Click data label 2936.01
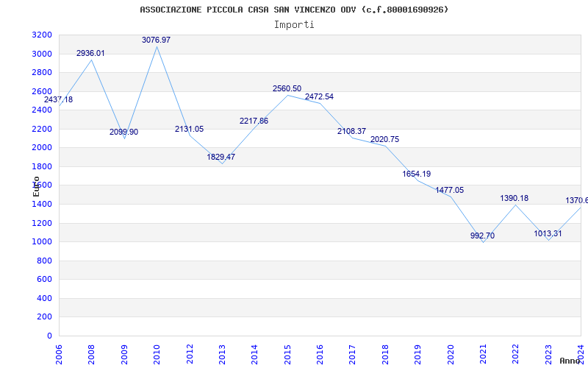Screen dimensions: 588x368 coord(90,53)
